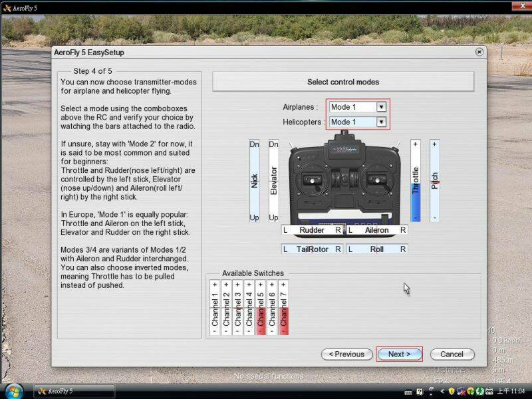Click the AeroFly 5 EasySetup dialog title
The height and width of the screenshot is (399, 532).
point(89,53)
